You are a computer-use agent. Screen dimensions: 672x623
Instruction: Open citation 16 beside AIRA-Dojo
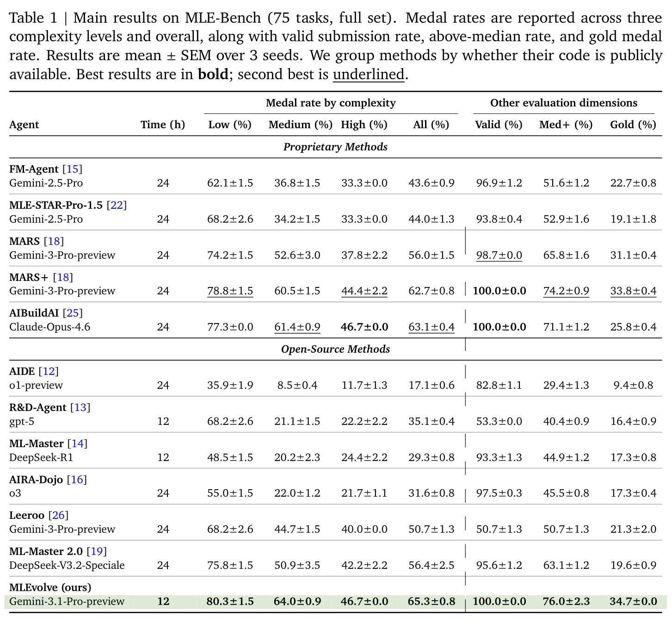[x=77, y=480]
